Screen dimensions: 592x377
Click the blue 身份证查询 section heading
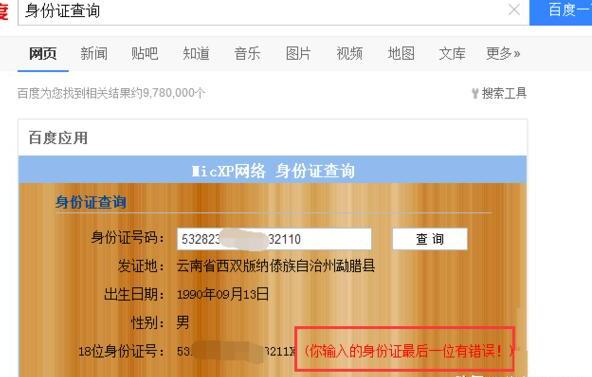(x=91, y=202)
